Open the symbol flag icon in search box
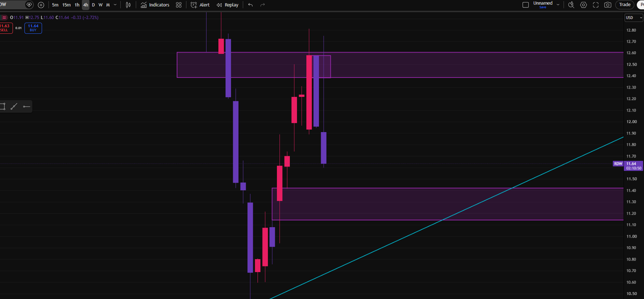 click(x=29, y=5)
